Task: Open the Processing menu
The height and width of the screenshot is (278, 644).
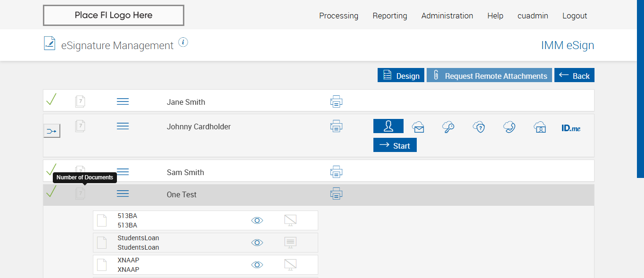Action: click(x=339, y=16)
